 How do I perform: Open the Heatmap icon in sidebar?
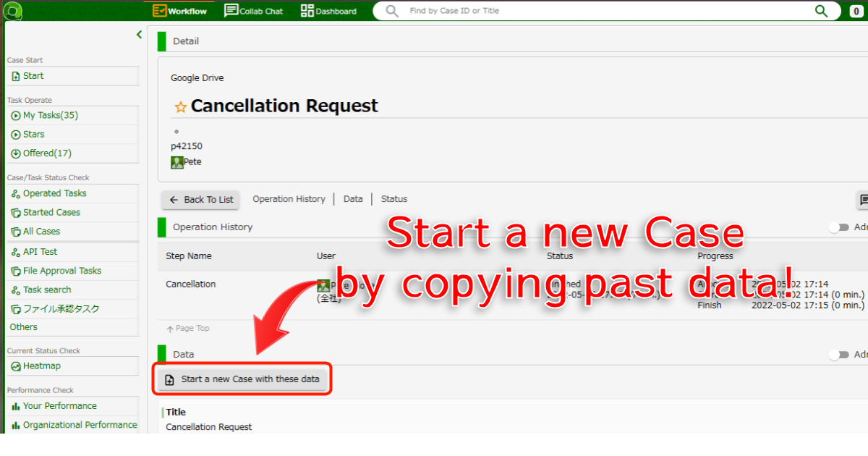tap(16, 366)
